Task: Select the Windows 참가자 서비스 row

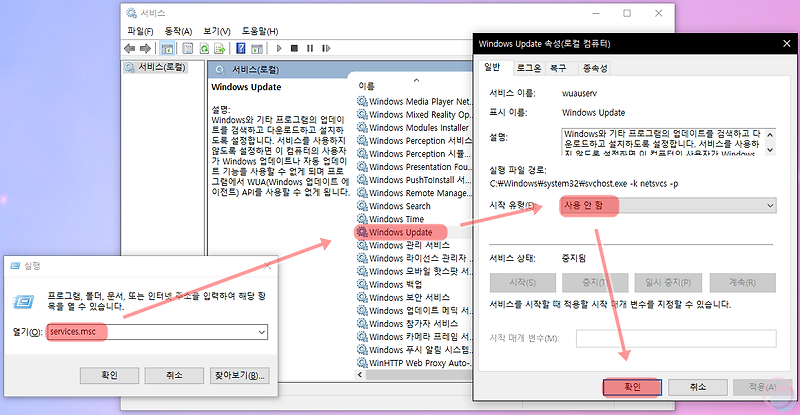Action: [x=413, y=324]
